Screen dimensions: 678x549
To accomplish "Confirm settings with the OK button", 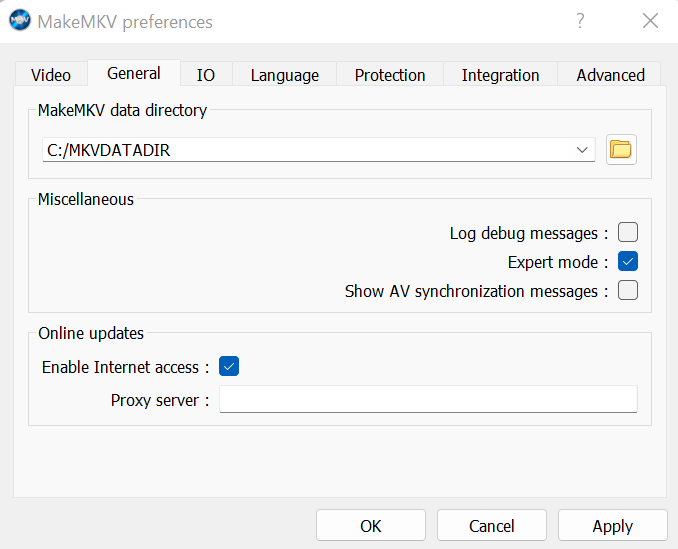I will (371, 525).
